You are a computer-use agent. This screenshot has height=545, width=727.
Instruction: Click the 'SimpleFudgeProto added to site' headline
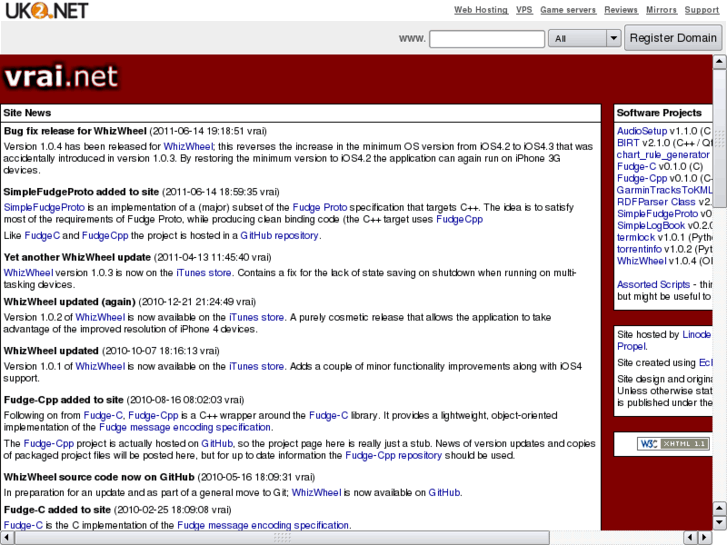point(81,192)
